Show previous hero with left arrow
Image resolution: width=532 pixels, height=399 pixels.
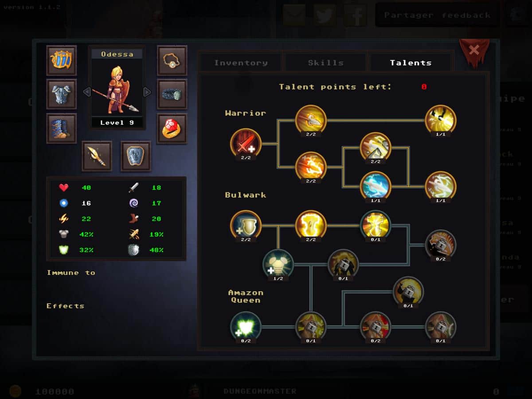87,92
